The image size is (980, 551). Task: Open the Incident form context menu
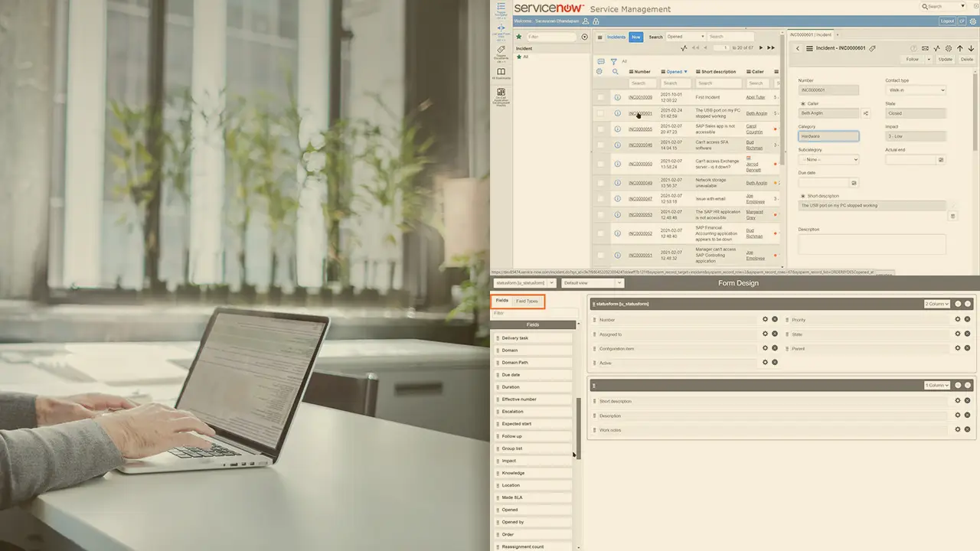click(809, 48)
